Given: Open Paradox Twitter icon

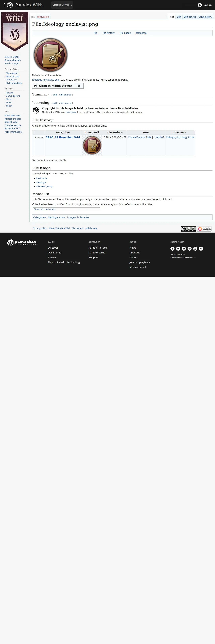Looking at the screenshot, I should [x=178, y=248].
